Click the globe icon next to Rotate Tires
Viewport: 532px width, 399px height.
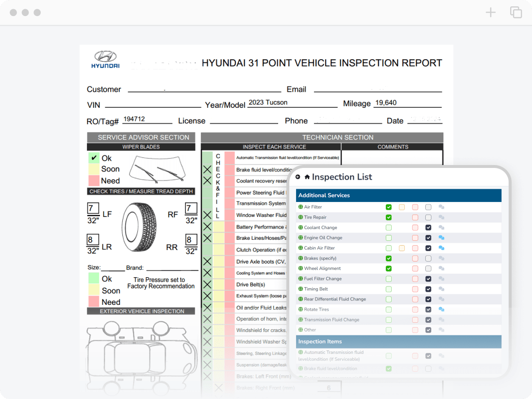click(x=300, y=309)
